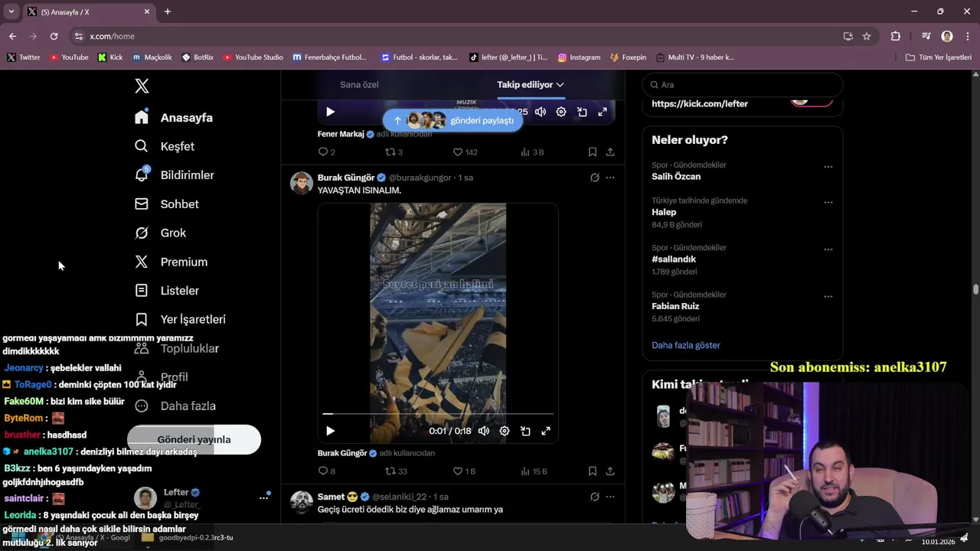The width and height of the screenshot is (980, 551).
Task: Open more options for Salih Özcan trend
Action: (x=828, y=167)
